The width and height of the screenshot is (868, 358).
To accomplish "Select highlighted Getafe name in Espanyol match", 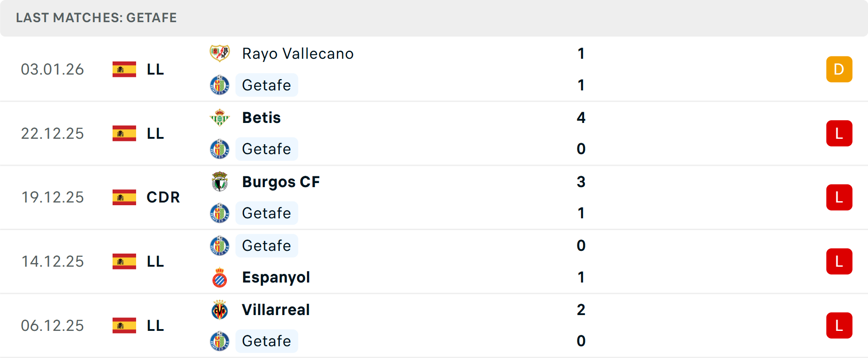I will 266,246.
